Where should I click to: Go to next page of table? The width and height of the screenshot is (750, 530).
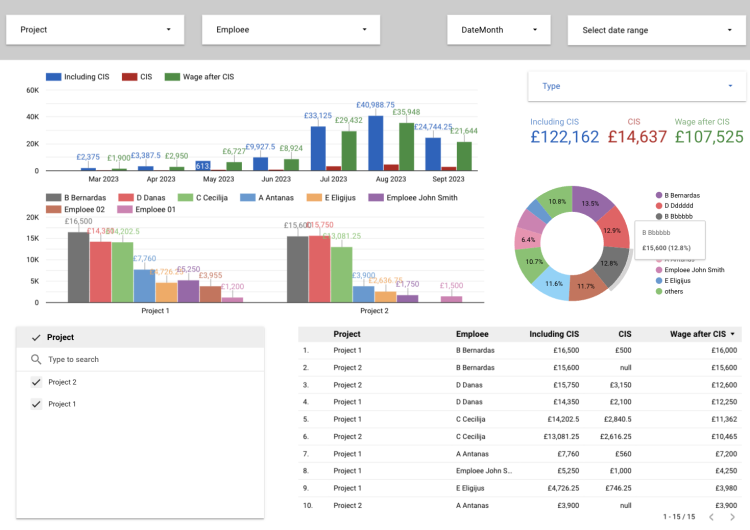(x=731, y=517)
